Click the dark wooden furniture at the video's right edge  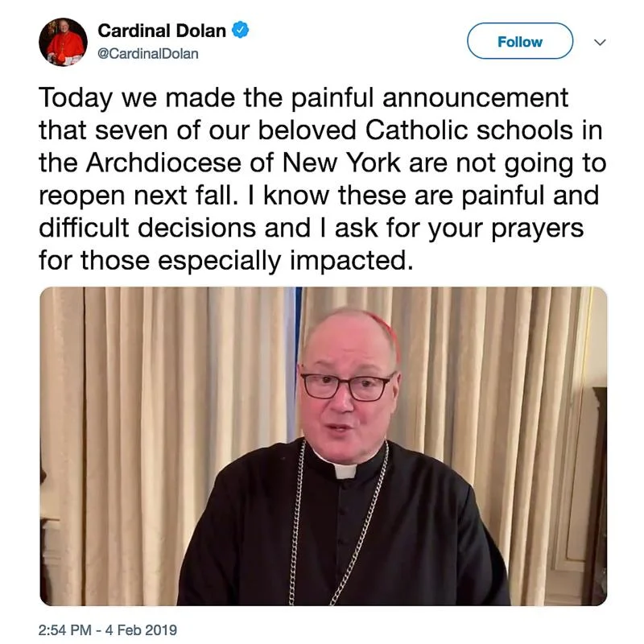coord(598,493)
